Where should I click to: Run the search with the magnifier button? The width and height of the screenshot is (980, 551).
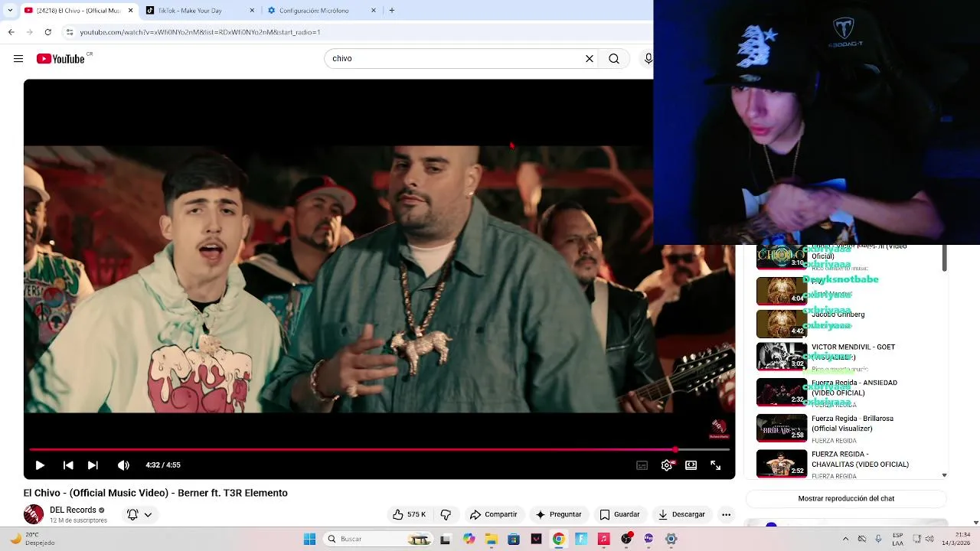coord(614,58)
